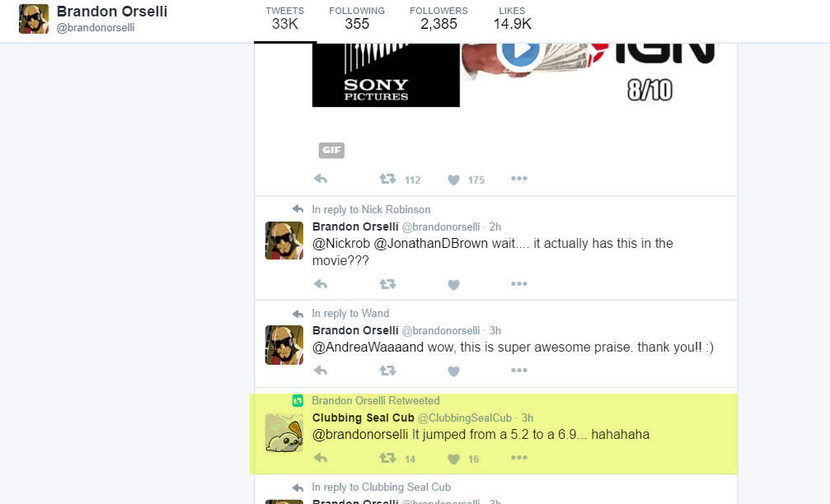The width and height of the screenshot is (830, 504).
Task: Reply to the @AndreaWaaaand praise tweet
Action: point(321,371)
